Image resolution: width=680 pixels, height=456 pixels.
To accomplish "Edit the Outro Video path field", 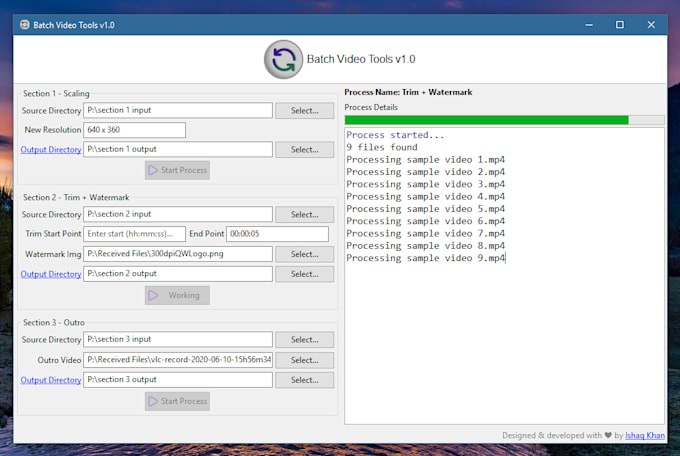I will point(178,360).
